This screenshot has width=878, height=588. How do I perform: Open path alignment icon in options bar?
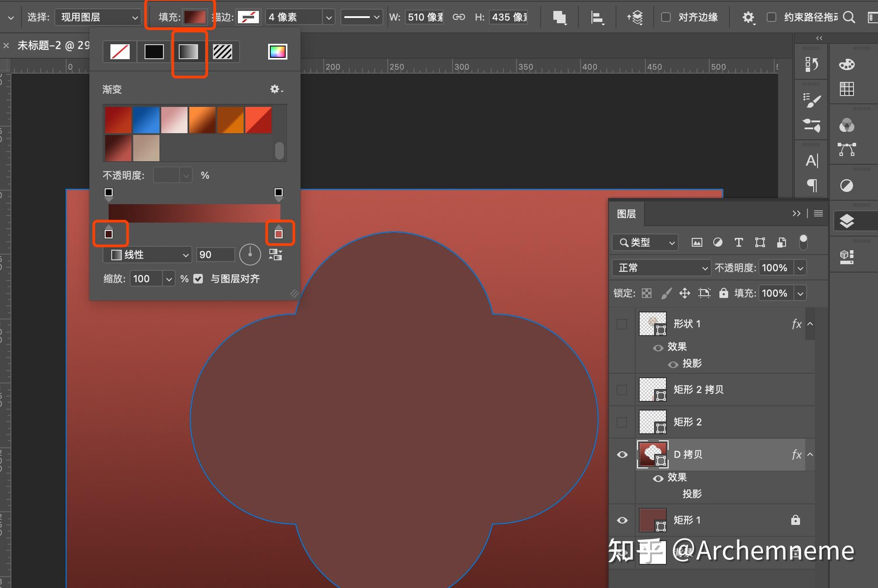click(x=597, y=18)
